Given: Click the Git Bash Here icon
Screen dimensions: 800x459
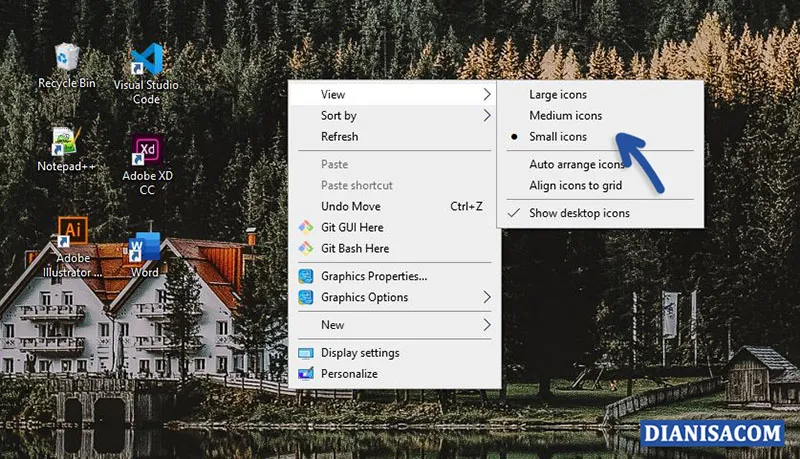Looking at the screenshot, I should pos(306,248).
